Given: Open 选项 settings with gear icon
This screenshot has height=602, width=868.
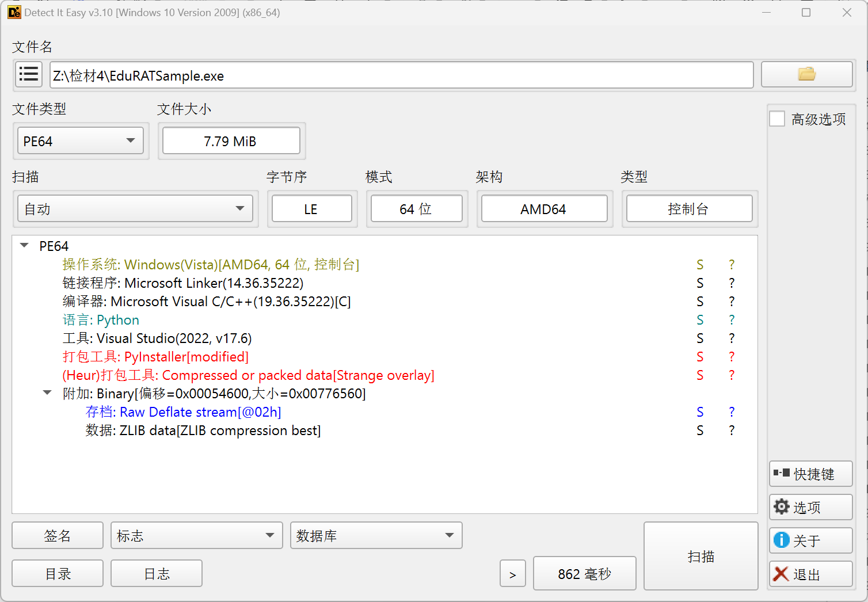Looking at the screenshot, I should pyautogui.click(x=811, y=507).
